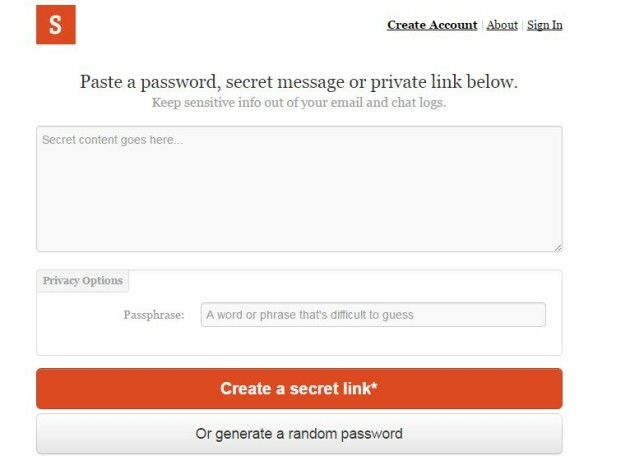Viewport: 630px width, 465px height.
Task: Focus the Passphrase input field
Action: click(x=373, y=315)
